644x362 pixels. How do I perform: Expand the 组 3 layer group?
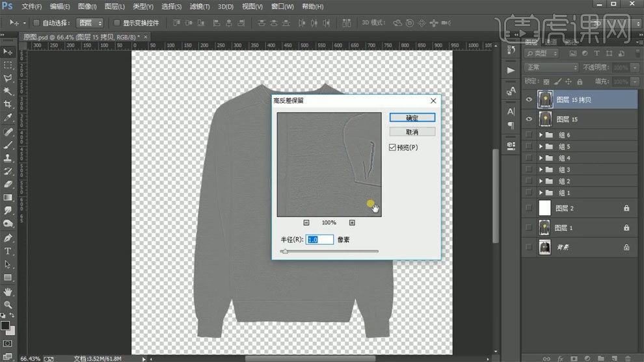(541, 170)
